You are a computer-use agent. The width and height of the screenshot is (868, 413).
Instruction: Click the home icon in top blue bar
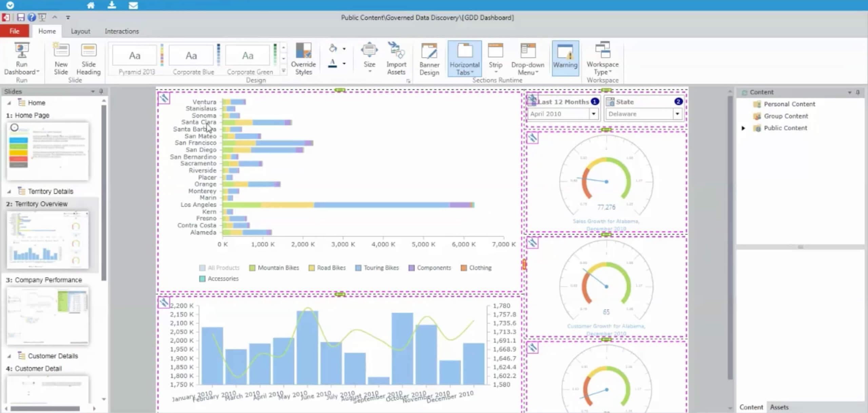pos(91,5)
